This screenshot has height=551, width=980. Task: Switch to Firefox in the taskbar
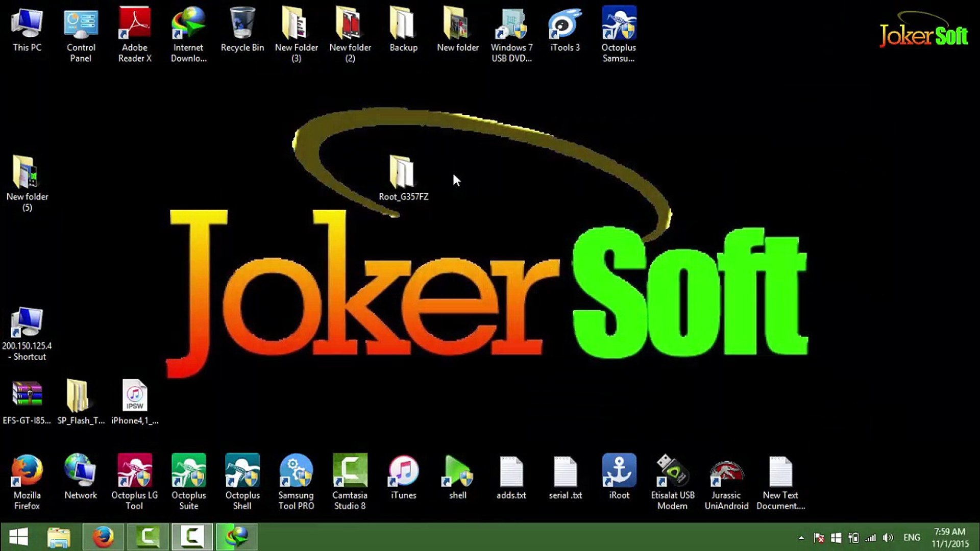(103, 537)
